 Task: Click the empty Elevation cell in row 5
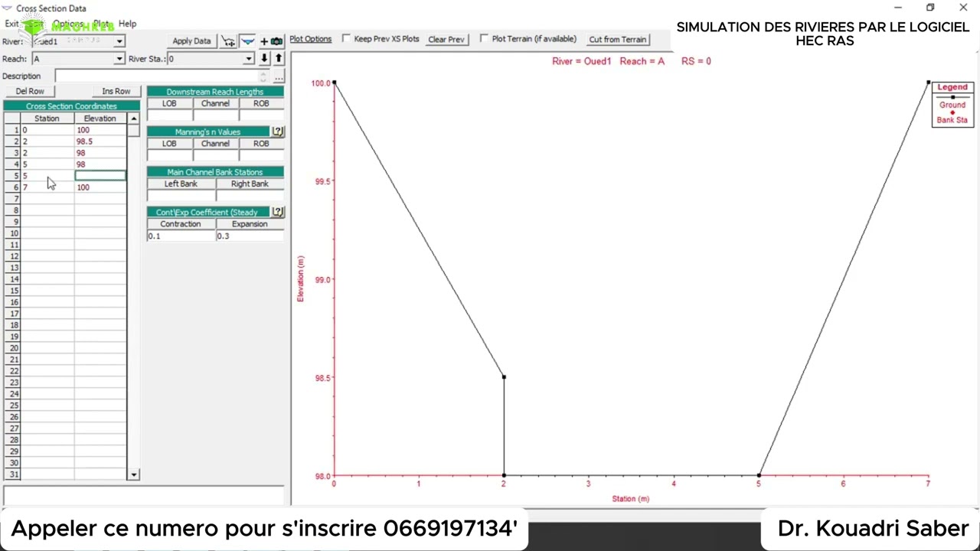pyautogui.click(x=100, y=176)
